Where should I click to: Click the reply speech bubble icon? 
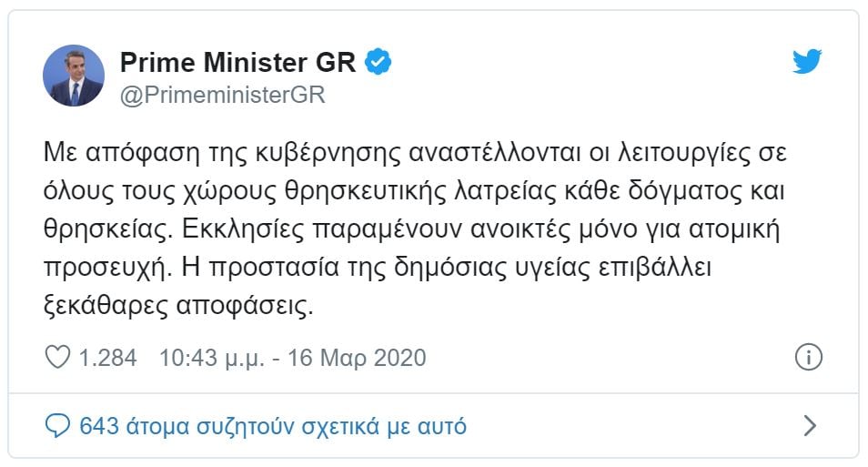click(57, 426)
